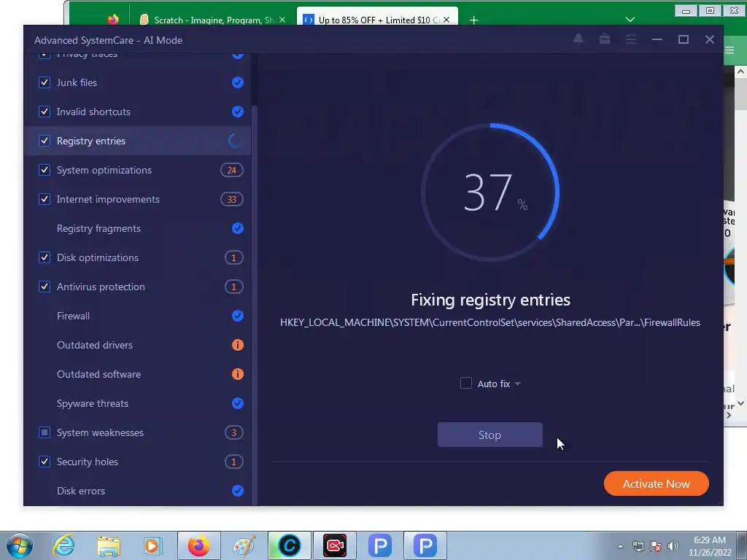Click the left panel scrollbar thumb
This screenshot has height=560, width=747.
coord(255,305)
